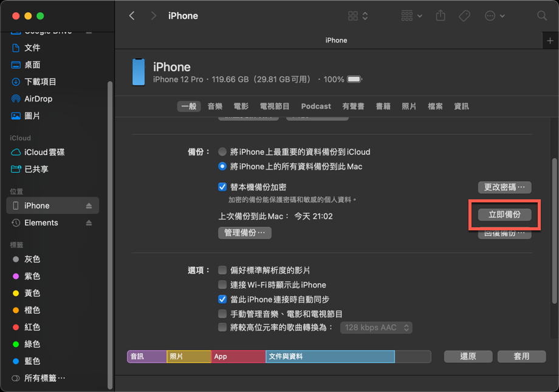
Task: Open 下載項目 in the sidebar
Action: [40, 81]
